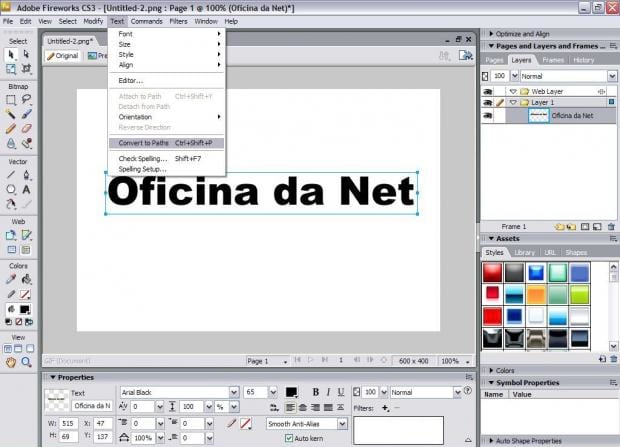Image resolution: width=620 pixels, height=447 pixels.
Task: Apply the orange style swatch
Action: click(536, 295)
